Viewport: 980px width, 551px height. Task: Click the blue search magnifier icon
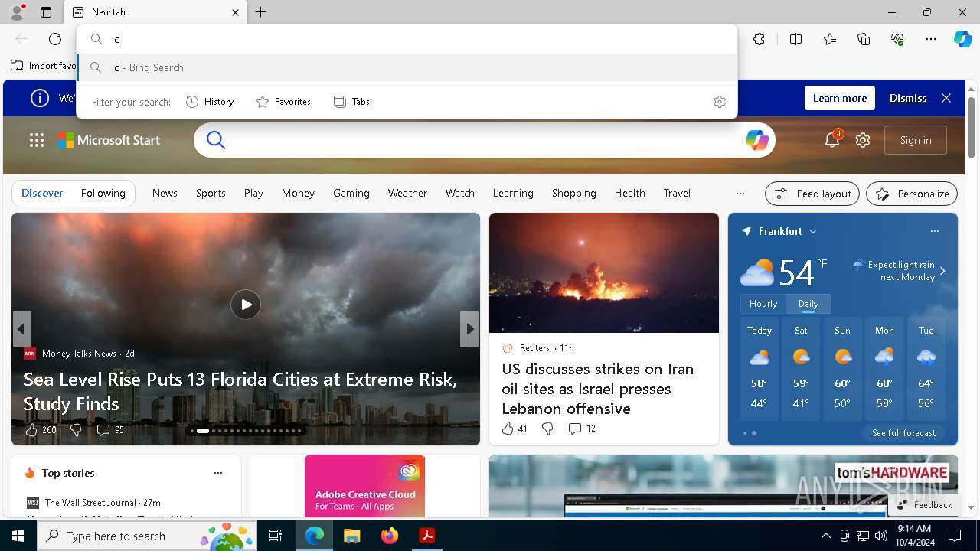pyautogui.click(x=216, y=140)
